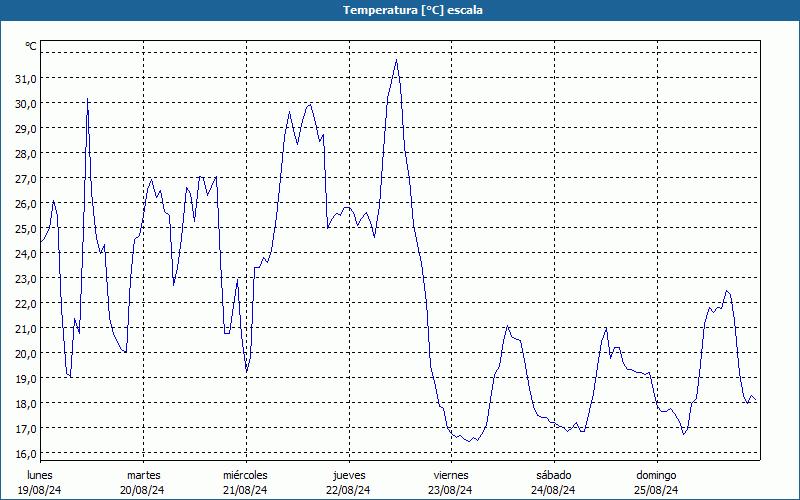Click the 20,0 axis value
Screen dimensions: 800x500
(26, 354)
